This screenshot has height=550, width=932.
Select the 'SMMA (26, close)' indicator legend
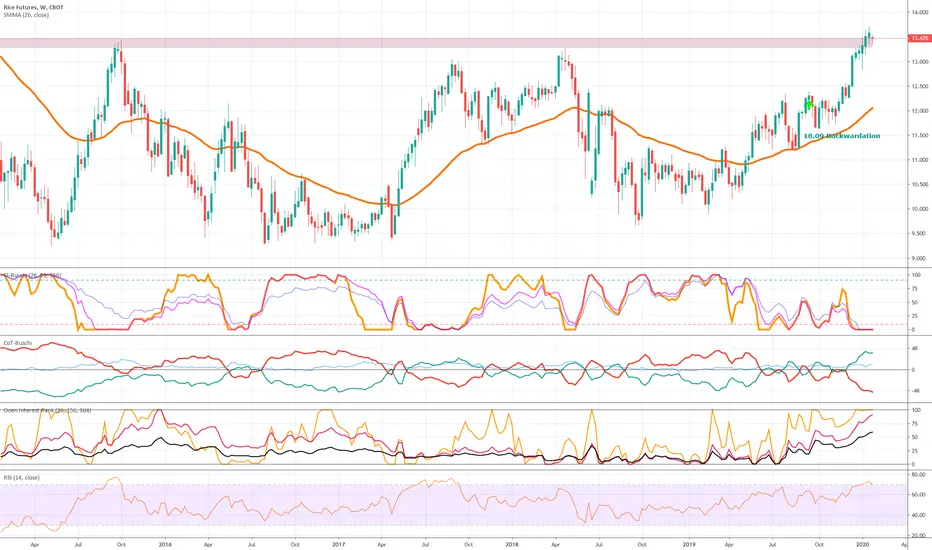[x=26, y=15]
